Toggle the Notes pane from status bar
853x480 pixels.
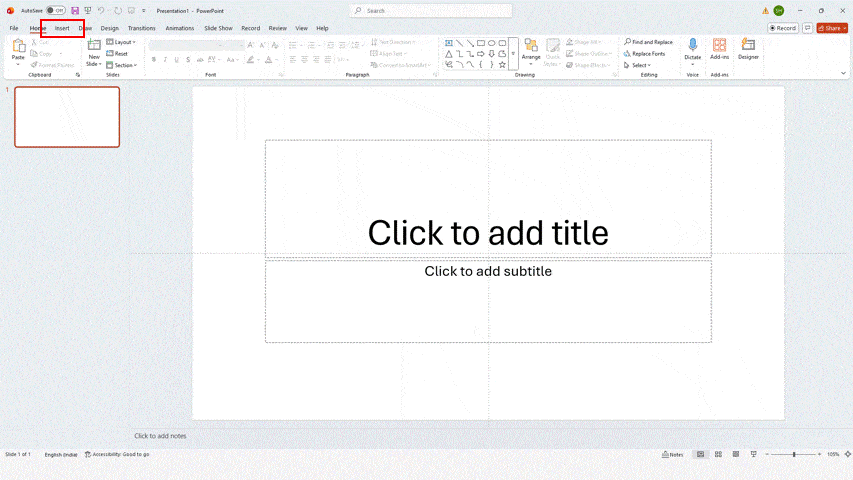pos(672,454)
